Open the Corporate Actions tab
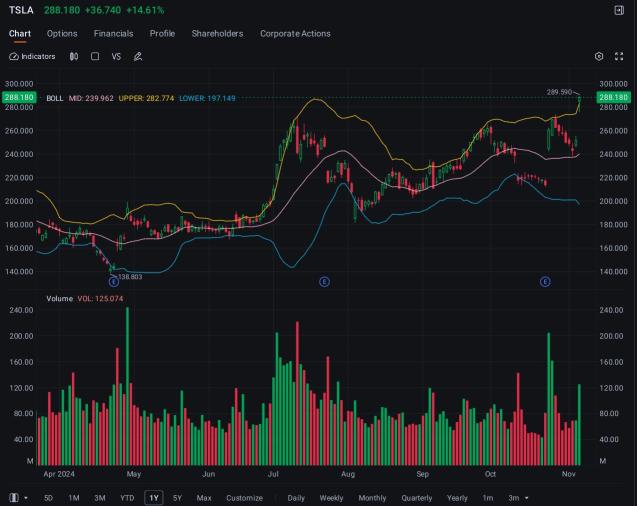This screenshot has width=637, height=506. (295, 34)
